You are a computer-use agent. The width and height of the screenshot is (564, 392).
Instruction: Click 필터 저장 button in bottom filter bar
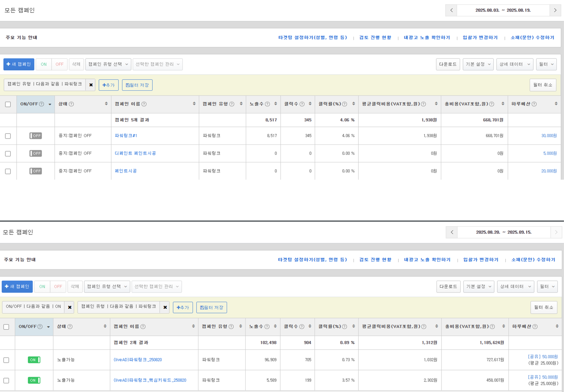tap(211, 308)
